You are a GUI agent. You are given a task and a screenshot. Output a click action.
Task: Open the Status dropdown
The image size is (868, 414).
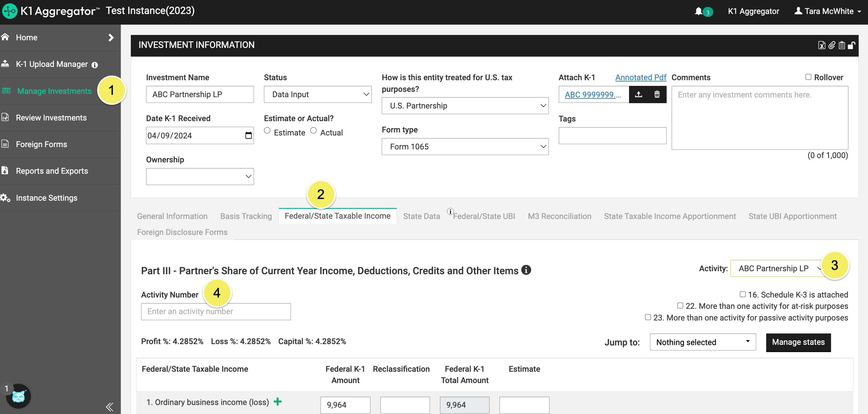(x=318, y=95)
